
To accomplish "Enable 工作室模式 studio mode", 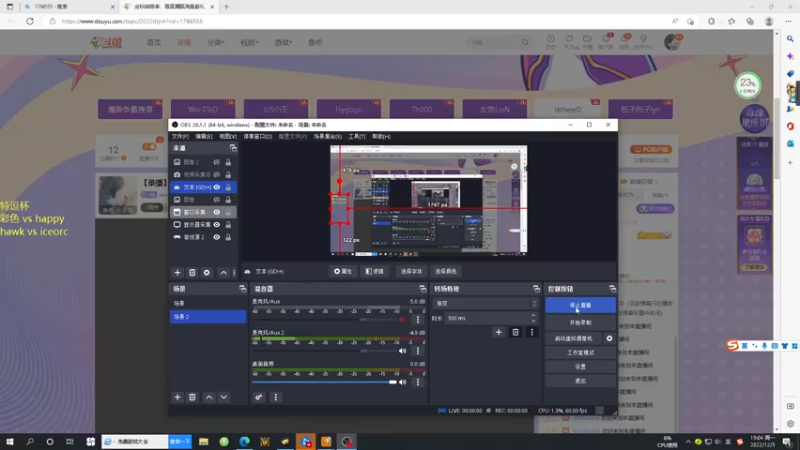I will (580, 353).
